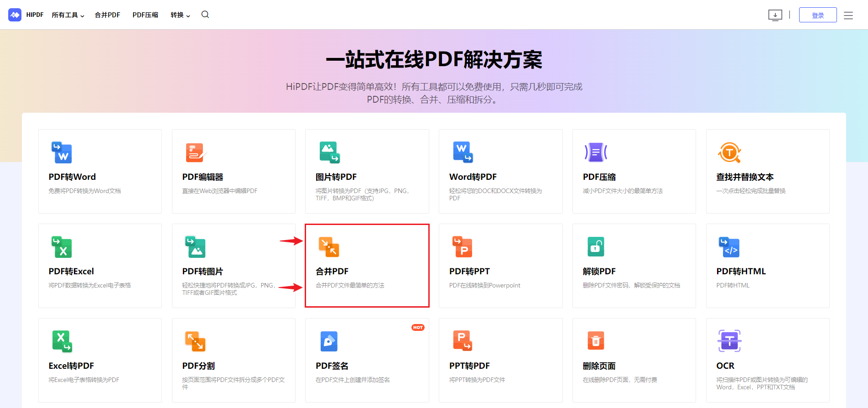Open the OCR tool title

point(725,366)
